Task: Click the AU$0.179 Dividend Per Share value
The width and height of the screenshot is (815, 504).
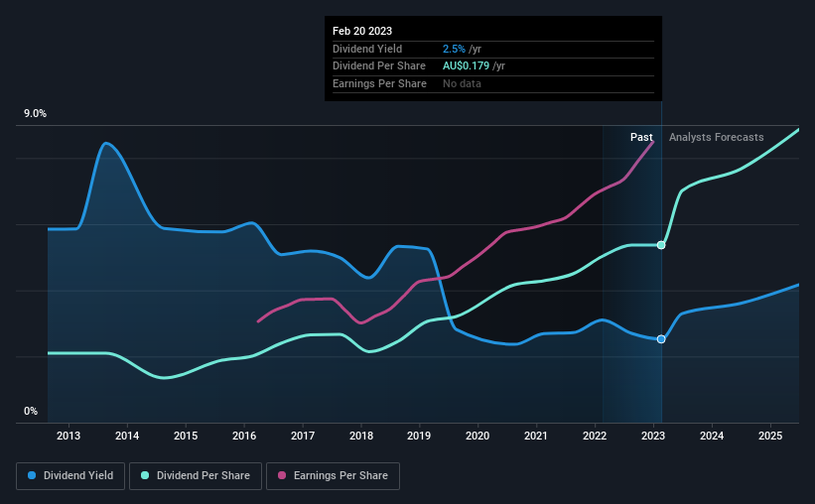Action: tap(466, 66)
